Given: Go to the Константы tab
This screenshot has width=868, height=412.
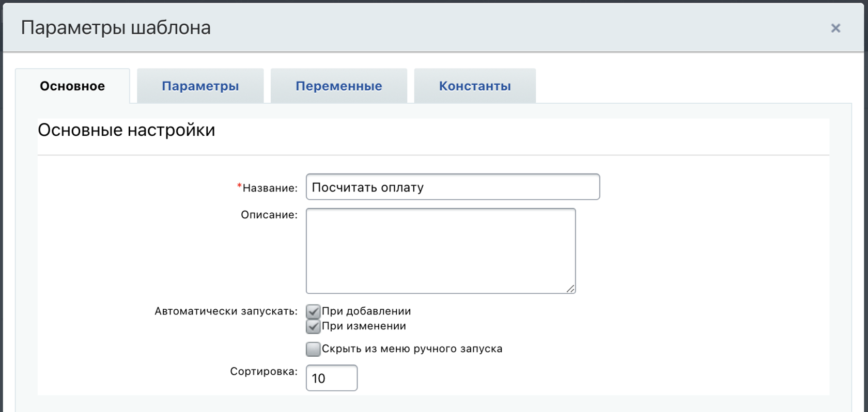Looking at the screenshot, I should [474, 86].
